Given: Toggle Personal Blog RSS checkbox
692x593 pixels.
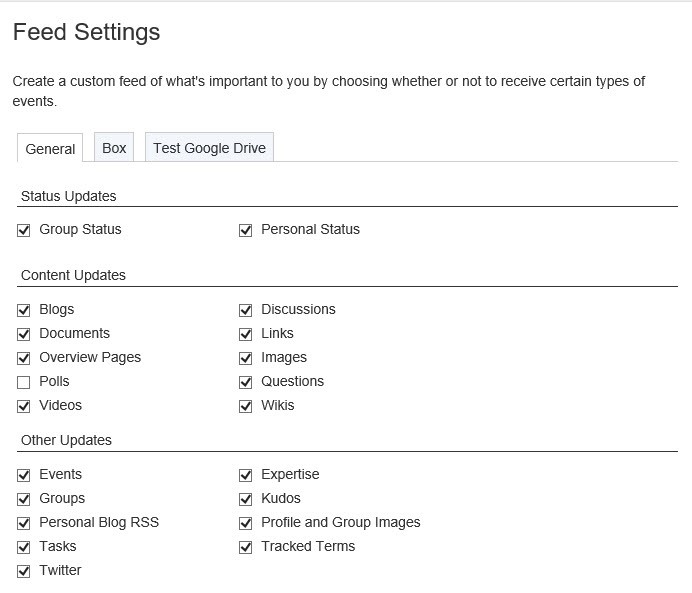Looking at the screenshot, I should [x=24, y=523].
